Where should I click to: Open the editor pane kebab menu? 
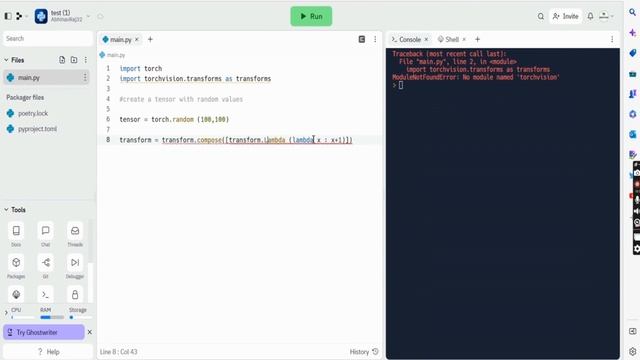(375, 39)
